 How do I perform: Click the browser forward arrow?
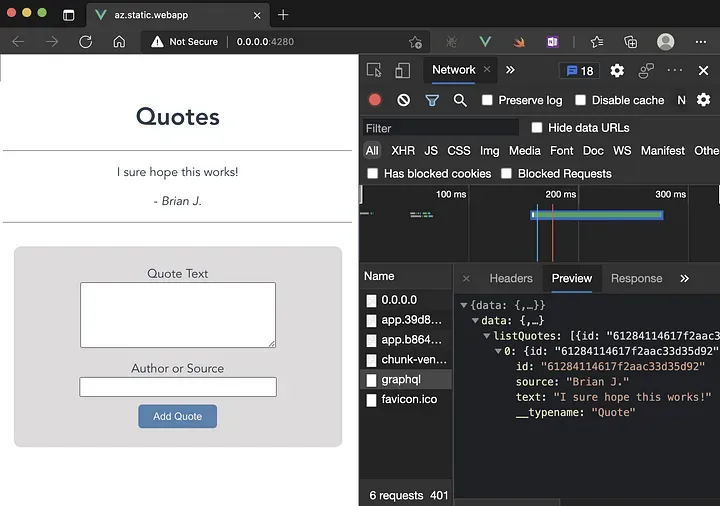[52, 42]
